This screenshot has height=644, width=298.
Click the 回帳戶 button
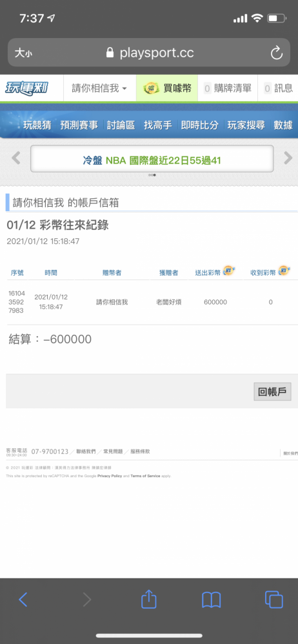[x=272, y=392]
